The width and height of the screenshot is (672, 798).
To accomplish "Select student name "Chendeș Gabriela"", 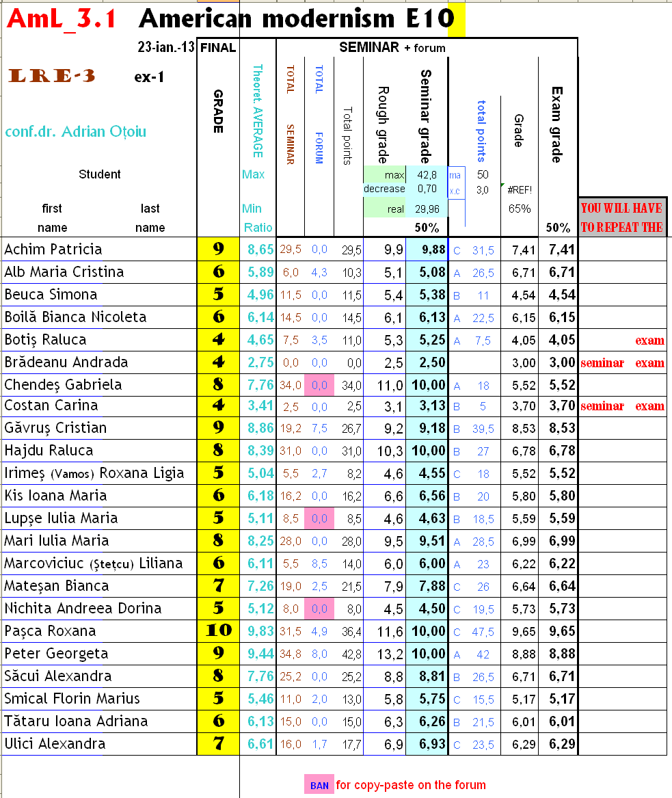I will tap(63, 385).
